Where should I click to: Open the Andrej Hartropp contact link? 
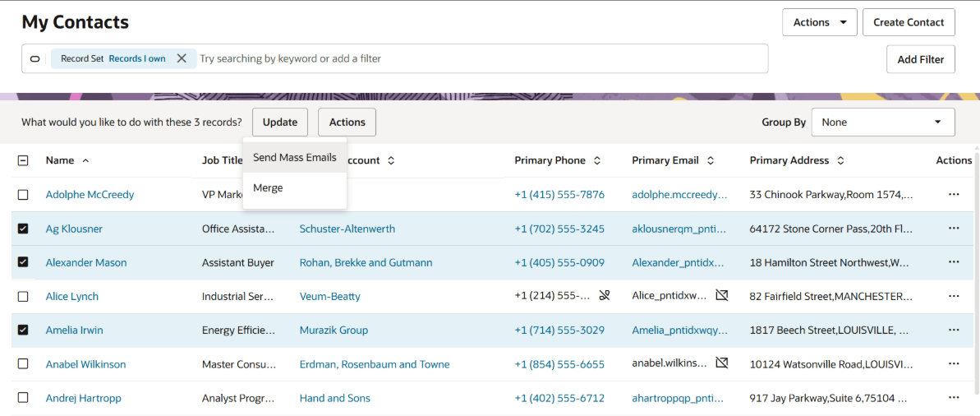[x=84, y=397]
